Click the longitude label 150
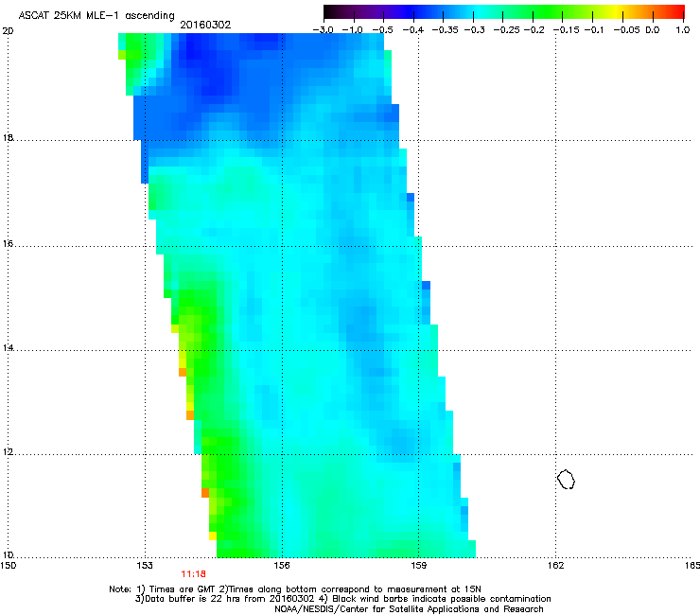Viewport: 700px width, 615px height. [8, 566]
